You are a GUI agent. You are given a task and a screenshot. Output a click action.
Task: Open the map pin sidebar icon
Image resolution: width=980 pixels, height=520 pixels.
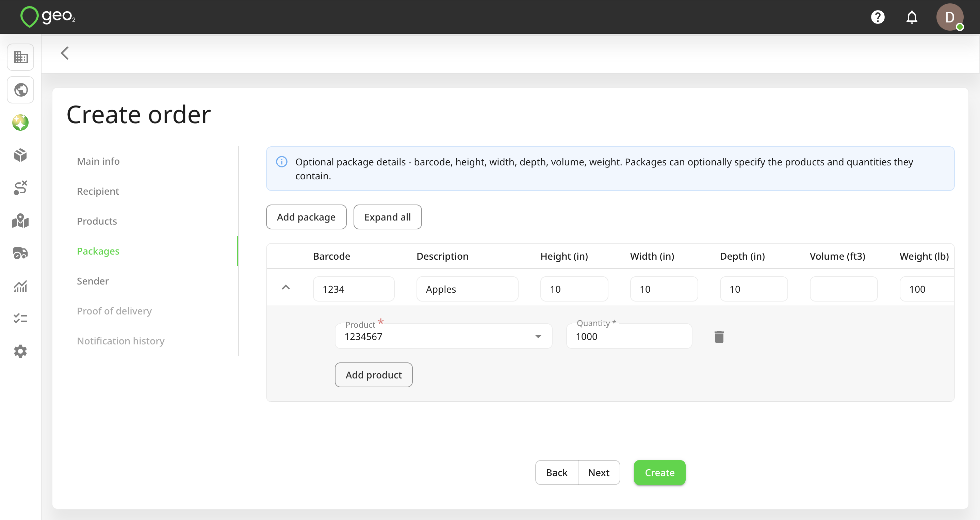click(20, 221)
